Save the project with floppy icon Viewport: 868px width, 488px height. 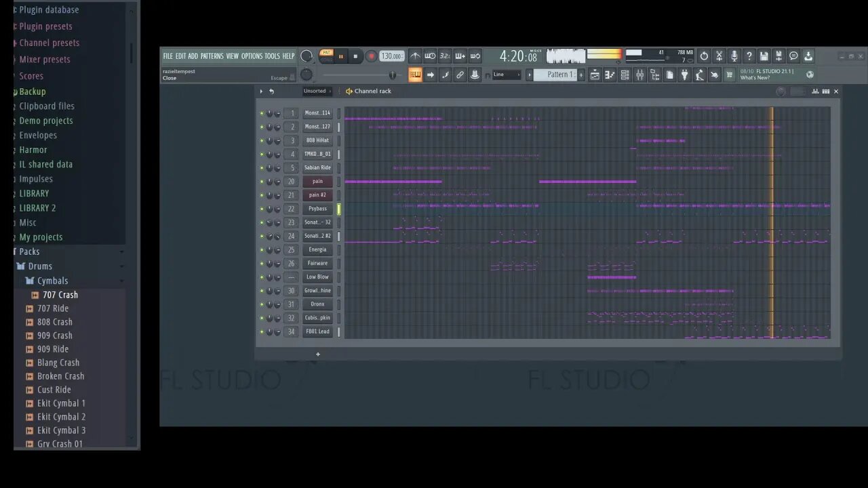[764, 56]
